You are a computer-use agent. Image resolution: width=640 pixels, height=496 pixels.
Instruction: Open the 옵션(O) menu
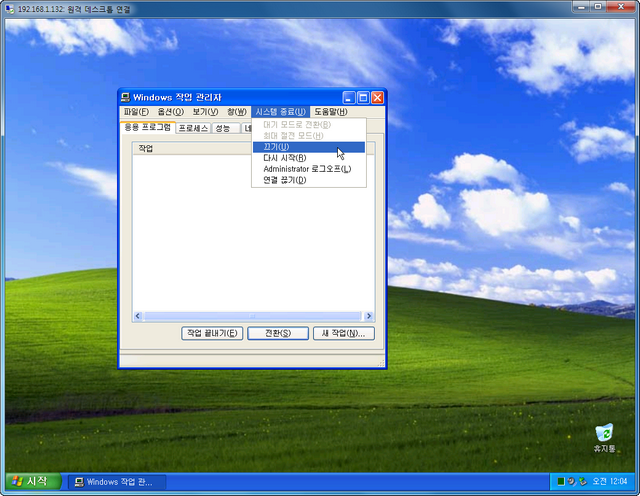click(x=171, y=112)
